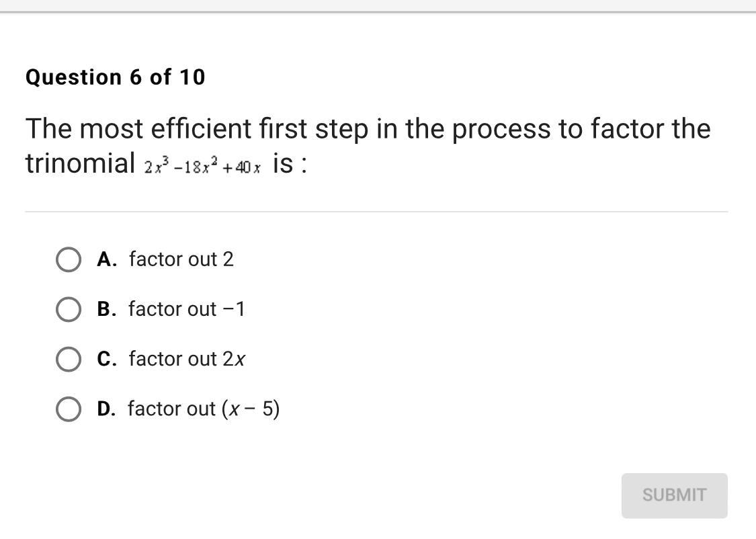This screenshot has width=756, height=539.
Task: Click the answer text "factor out –1"
Action: [187, 309]
